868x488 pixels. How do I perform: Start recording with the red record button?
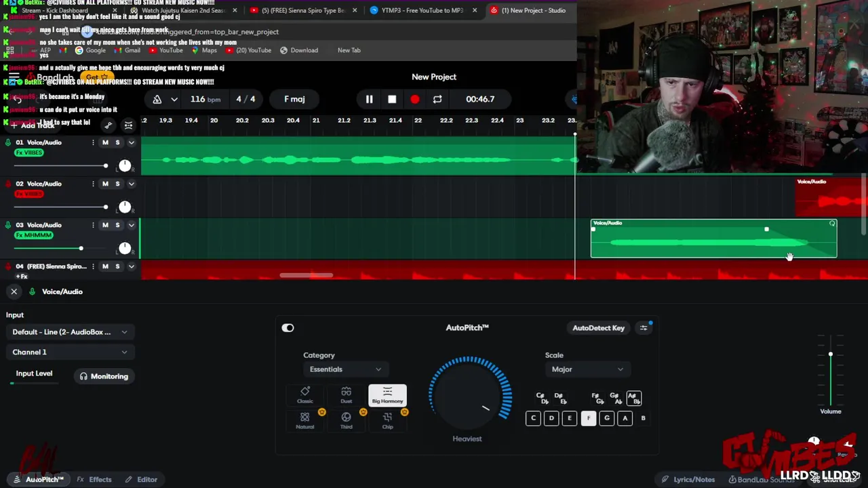coord(414,99)
